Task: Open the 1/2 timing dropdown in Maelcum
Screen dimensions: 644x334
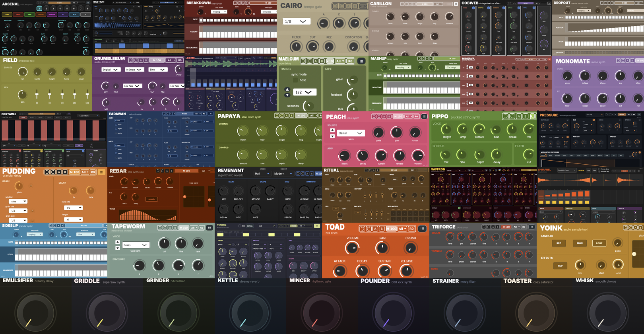Action: (x=305, y=92)
